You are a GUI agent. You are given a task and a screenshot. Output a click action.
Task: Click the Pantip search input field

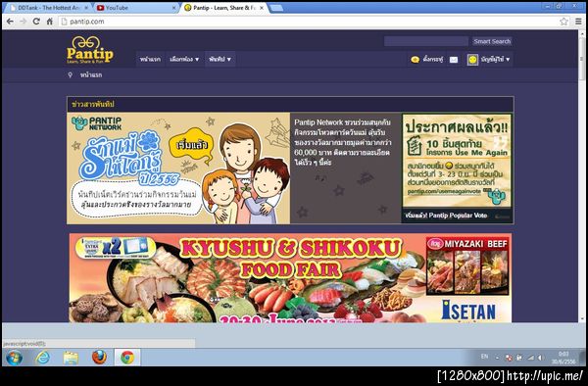pos(426,41)
